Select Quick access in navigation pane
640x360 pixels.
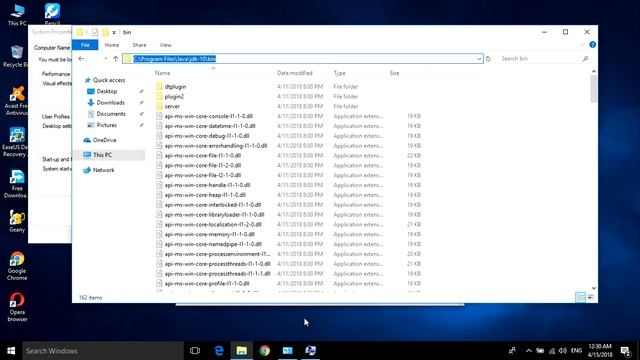click(109, 80)
